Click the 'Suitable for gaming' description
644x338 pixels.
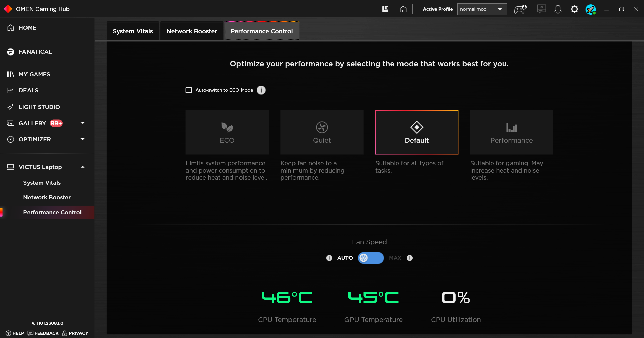pos(506,171)
